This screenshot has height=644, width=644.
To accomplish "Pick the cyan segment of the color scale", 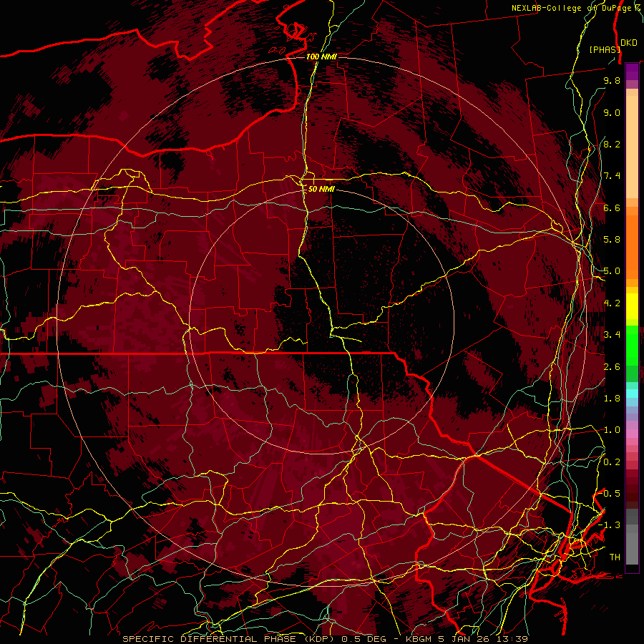I will pos(632,394).
